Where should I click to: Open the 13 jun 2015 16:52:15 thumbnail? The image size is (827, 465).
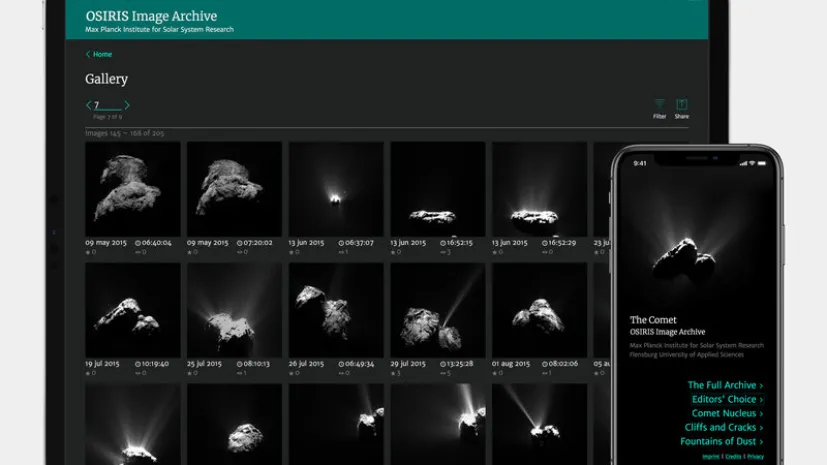pyautogui.click(x=438, y=189)
